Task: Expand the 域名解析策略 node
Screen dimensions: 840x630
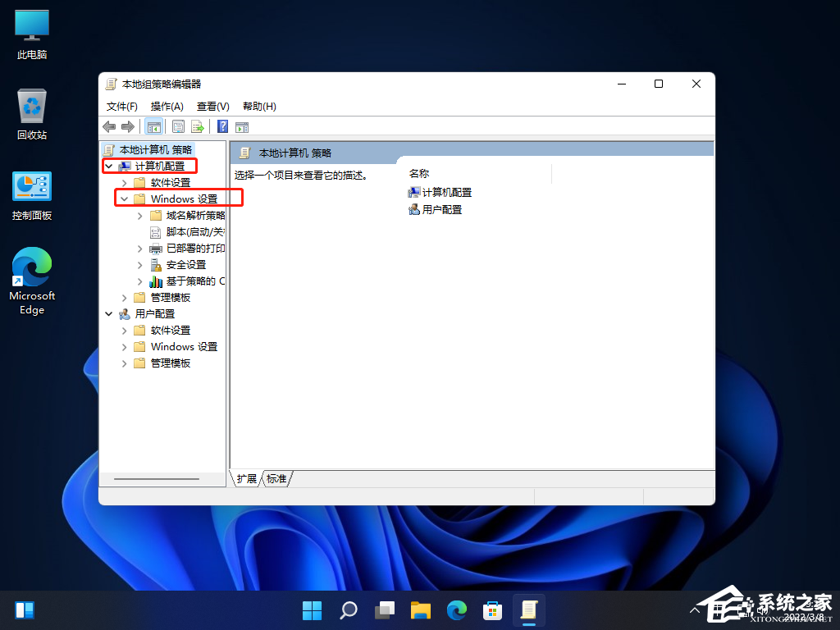Action: (139, 216)
